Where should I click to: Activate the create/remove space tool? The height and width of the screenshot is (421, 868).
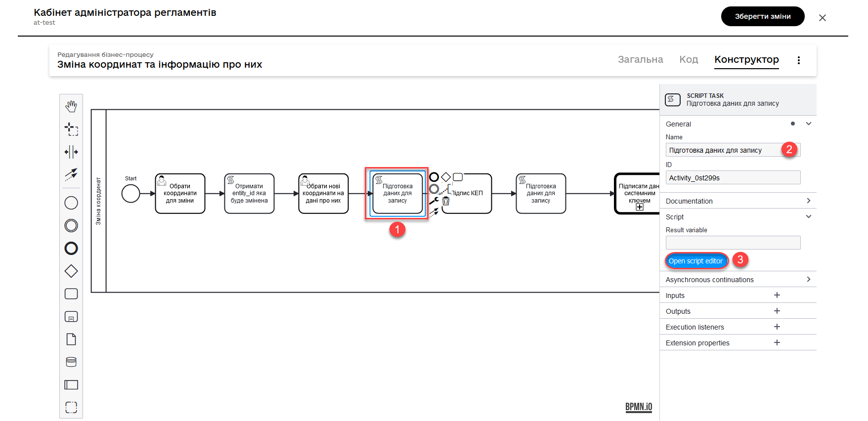[71, 152]
